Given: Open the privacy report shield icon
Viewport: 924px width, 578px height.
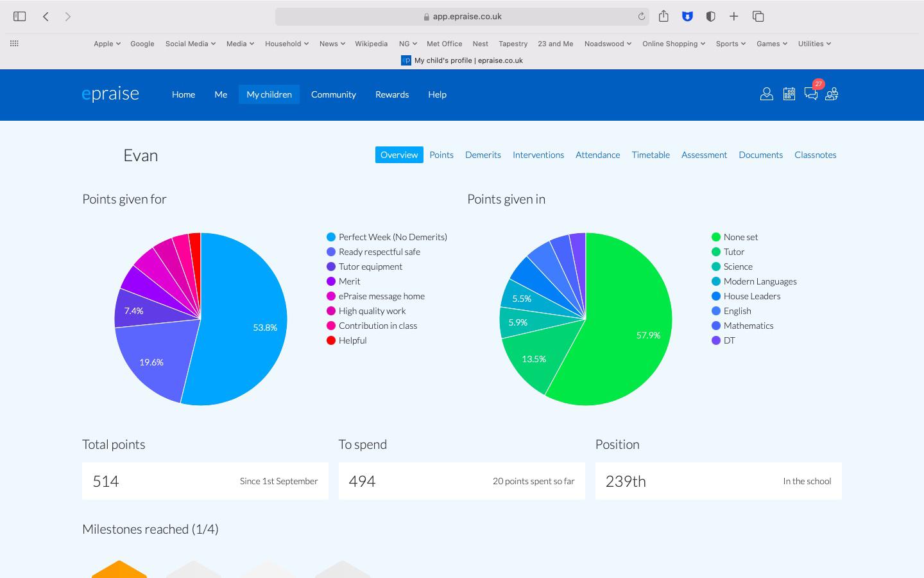Looking at the screenshot, I should point(710,16).
